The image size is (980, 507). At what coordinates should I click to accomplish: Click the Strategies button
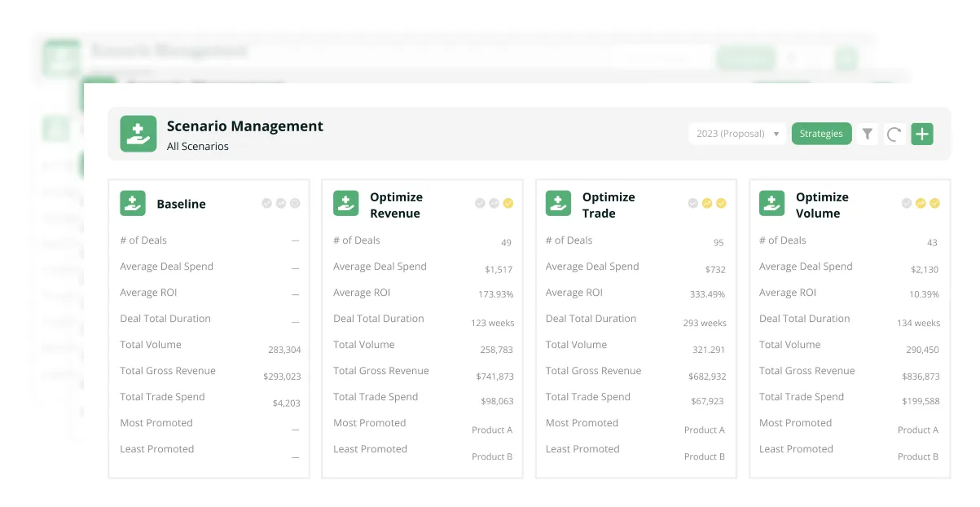pyautogui.click(x=821, y=134)
